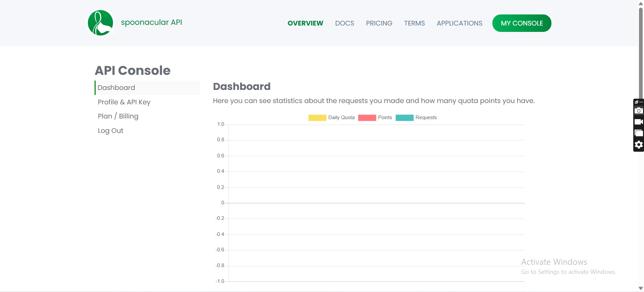Open the Overview nav item
The height and width of the screenshot is (292, 644).
point(305,23)
